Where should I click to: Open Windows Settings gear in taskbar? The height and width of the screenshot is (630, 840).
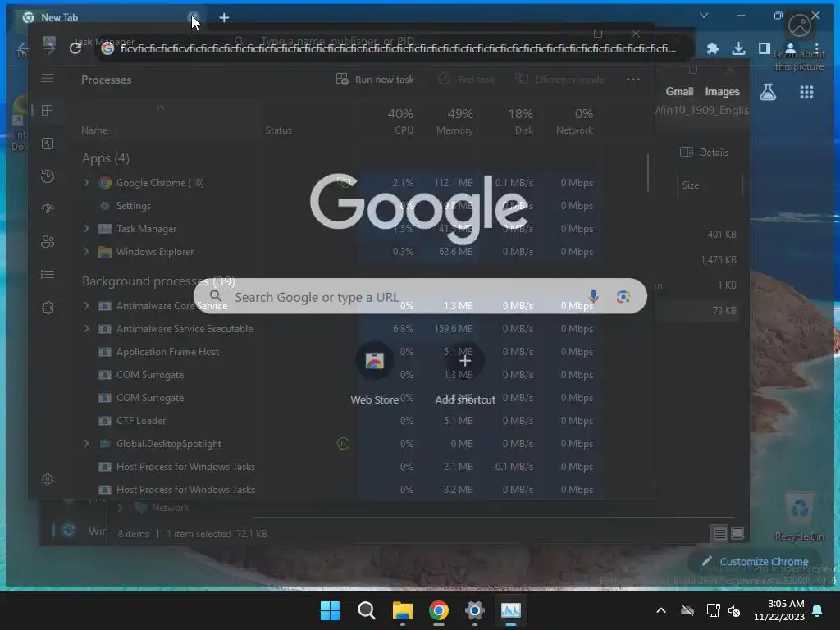tap(475, 610)
